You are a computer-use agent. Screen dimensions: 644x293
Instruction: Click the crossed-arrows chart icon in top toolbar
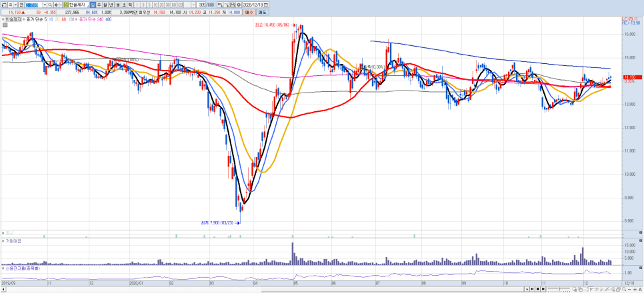point(226,5)
